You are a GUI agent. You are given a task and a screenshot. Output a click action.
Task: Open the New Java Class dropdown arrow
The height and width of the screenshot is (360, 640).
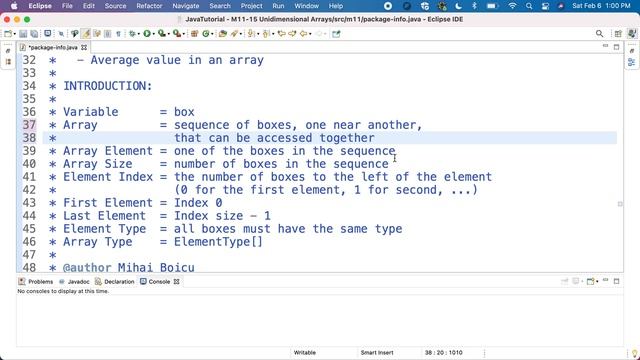pyautogui.click(x=212, y=34)
